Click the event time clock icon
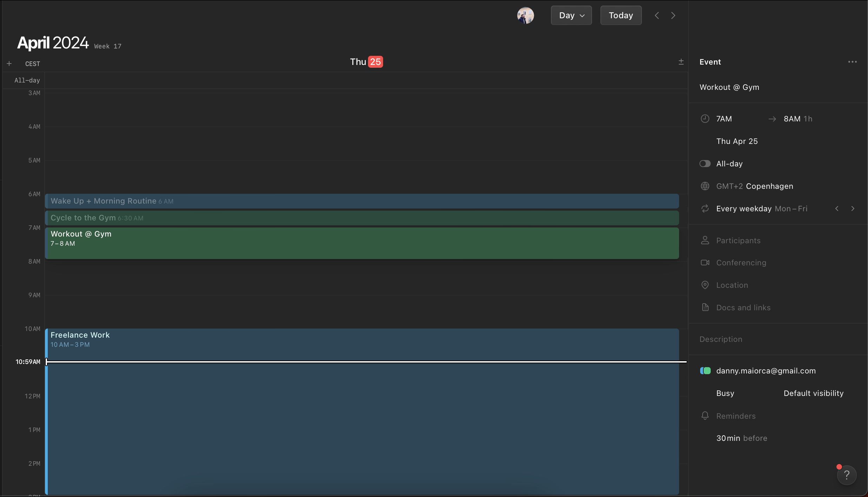 (x=705, y=119)
